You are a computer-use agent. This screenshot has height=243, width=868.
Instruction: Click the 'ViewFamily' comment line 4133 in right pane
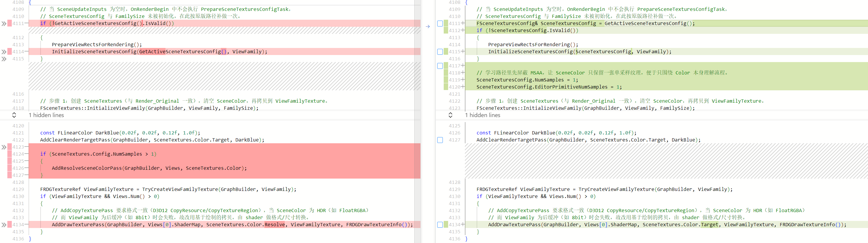tap(618, 217)
